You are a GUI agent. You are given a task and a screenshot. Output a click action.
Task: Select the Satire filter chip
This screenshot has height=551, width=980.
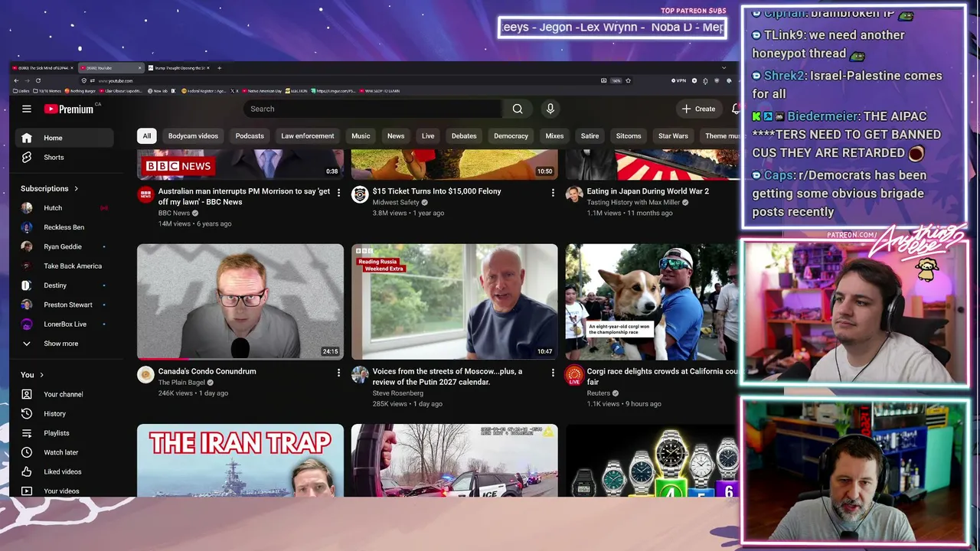click(590, 136)
